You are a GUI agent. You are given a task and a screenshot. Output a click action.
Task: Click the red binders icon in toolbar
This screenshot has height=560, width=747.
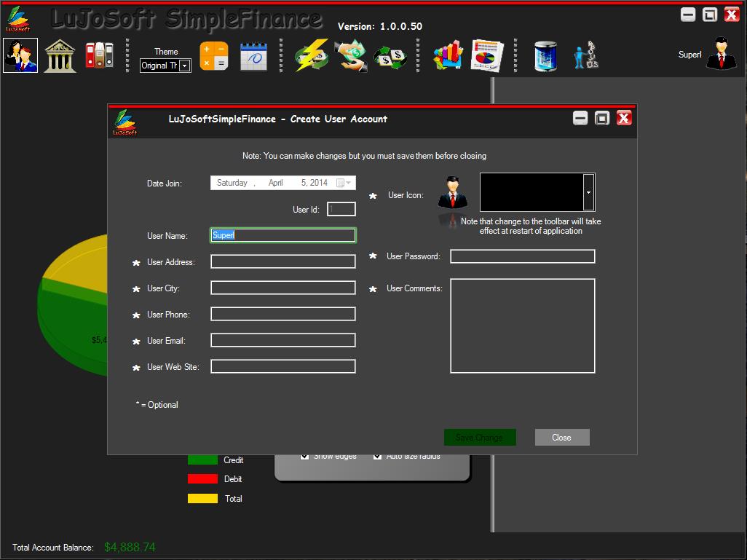99,55
